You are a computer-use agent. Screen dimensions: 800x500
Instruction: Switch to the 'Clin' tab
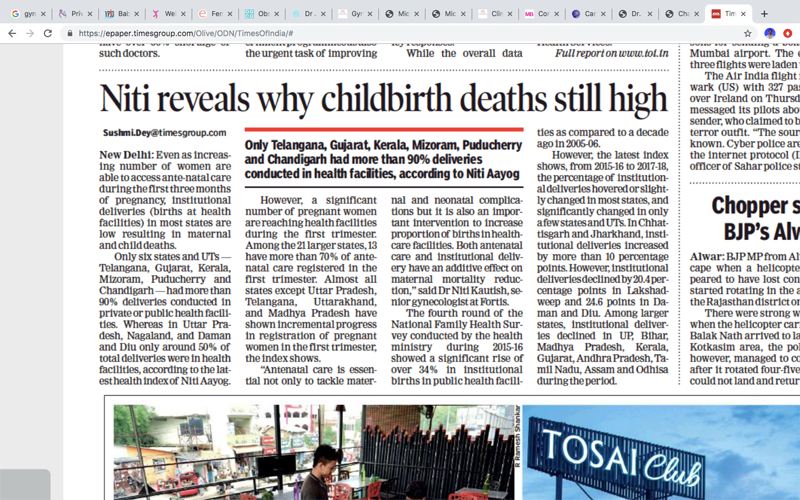(x=494, y=14)
